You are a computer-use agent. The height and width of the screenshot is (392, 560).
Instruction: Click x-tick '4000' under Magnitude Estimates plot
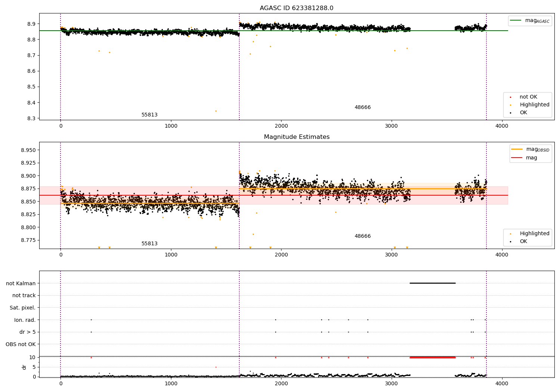click(502, 255)
